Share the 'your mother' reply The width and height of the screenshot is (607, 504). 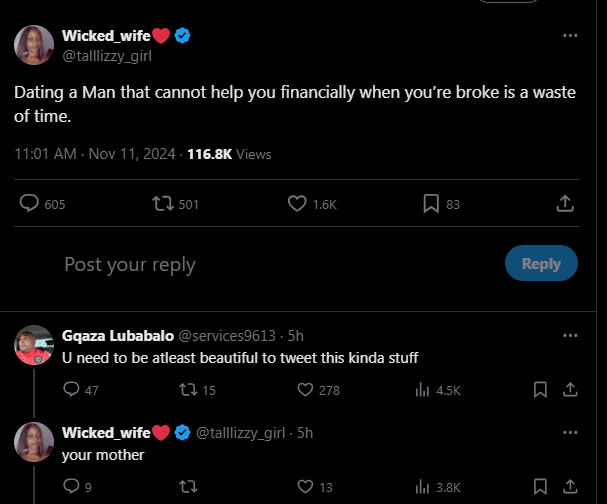coord(571,487)
